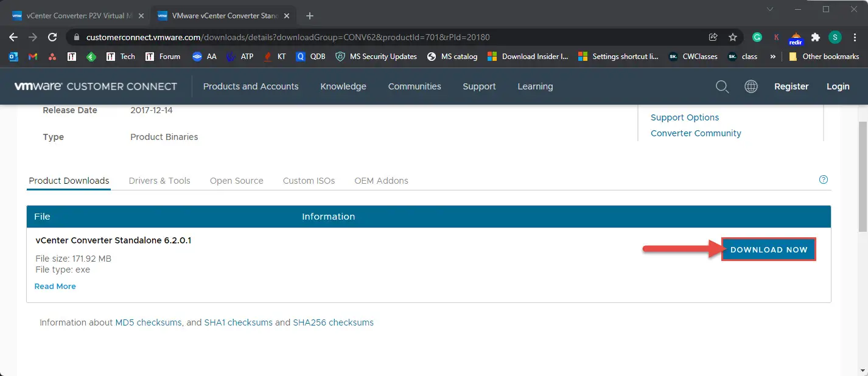Open the Tech bookmark
This screenshot has width=868, height=376.
[121, 57]
